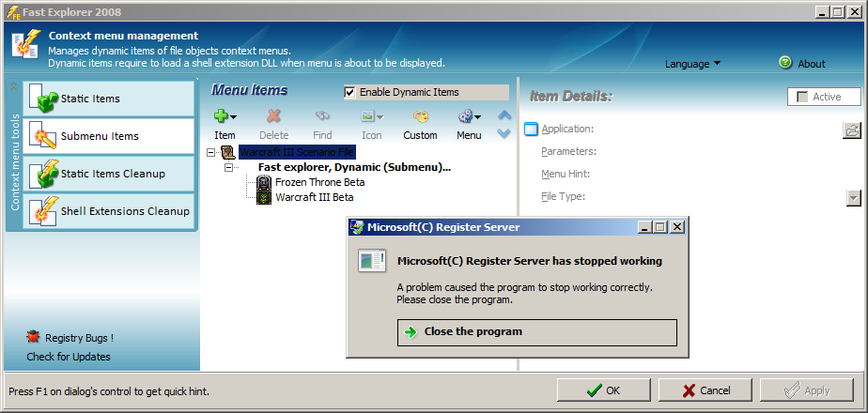Select Submenu Items in sidebar

click(109, 136)
